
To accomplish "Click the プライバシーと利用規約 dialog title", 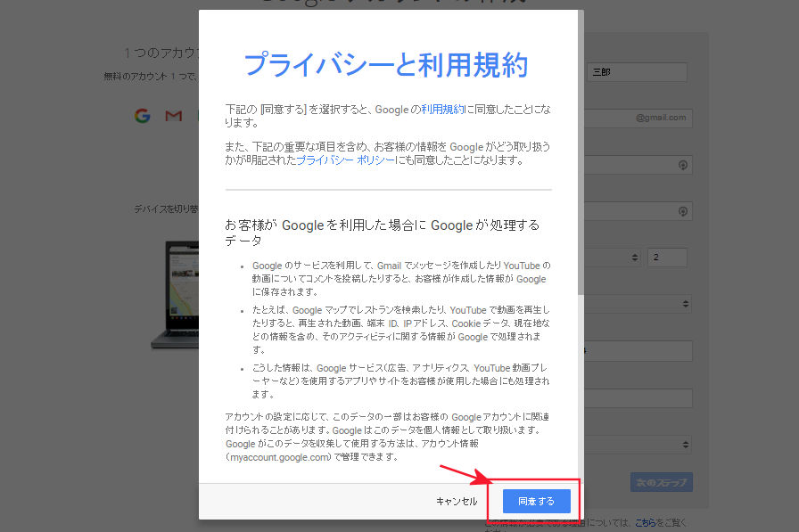I will pyautogui.click(x=386, y=65).
